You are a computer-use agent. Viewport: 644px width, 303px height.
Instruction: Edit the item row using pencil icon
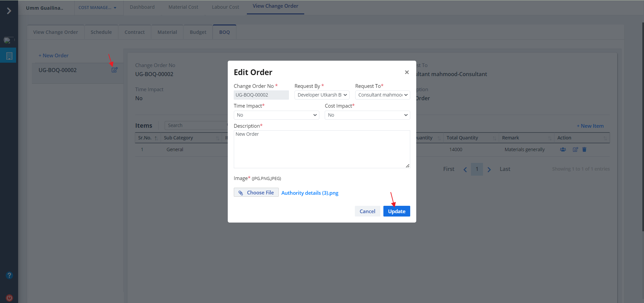click(x=575, y=149)
